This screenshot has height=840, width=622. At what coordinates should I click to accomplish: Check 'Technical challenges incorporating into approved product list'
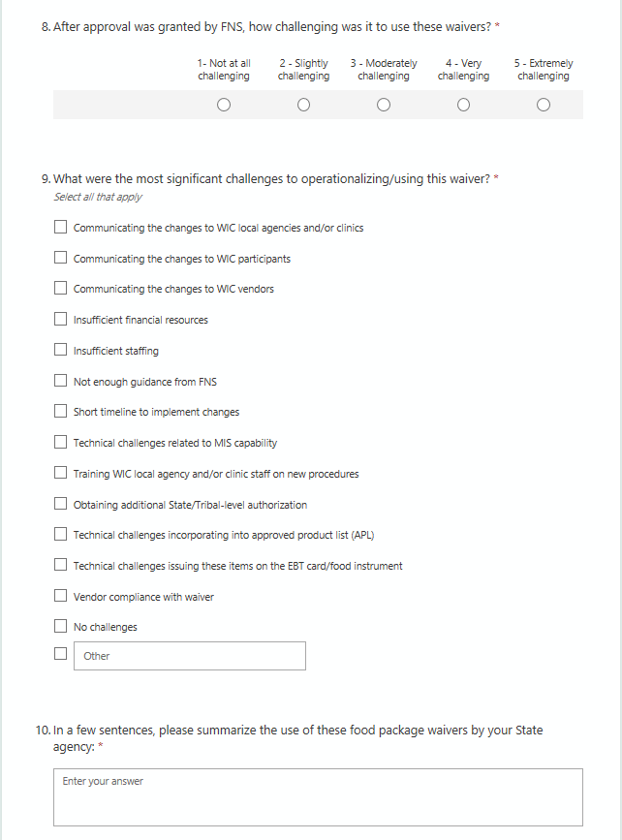(x=60, y=535)
